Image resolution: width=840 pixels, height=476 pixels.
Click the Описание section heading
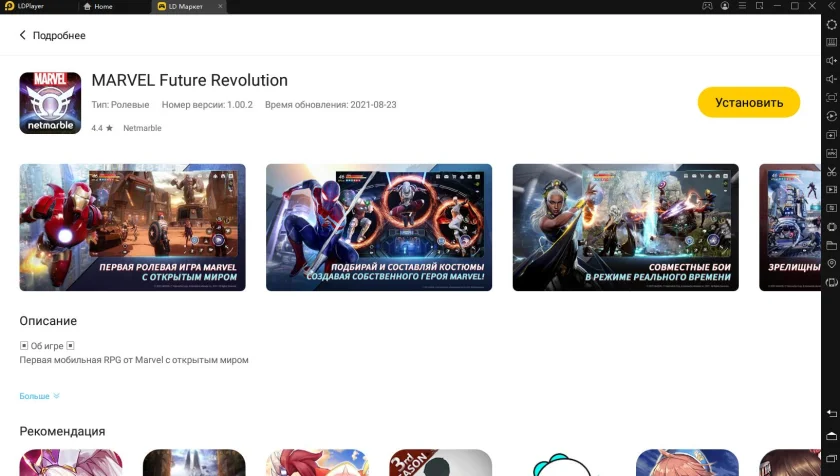tap(48, 321)
